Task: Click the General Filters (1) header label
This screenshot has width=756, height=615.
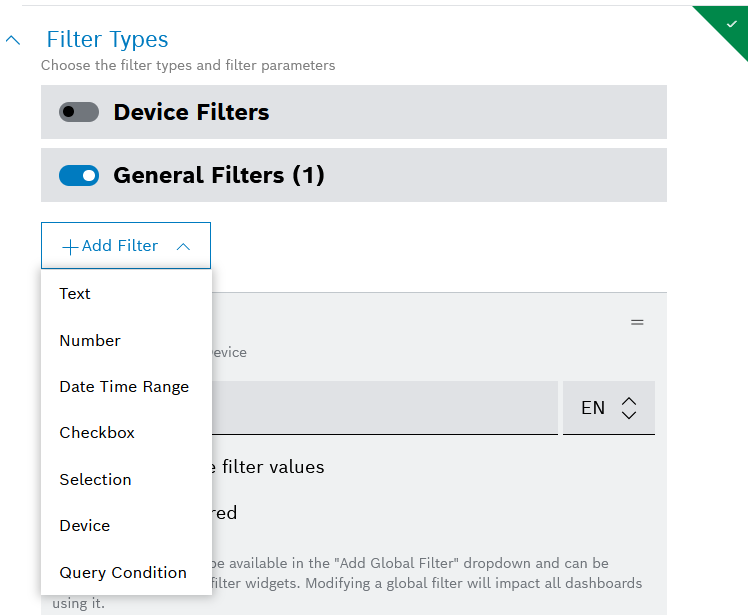Action: point(219,175)
